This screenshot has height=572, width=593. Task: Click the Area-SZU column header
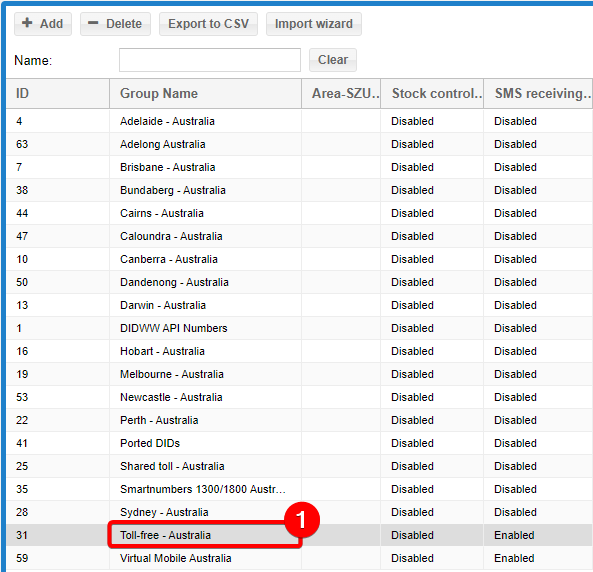coord(341,93)
